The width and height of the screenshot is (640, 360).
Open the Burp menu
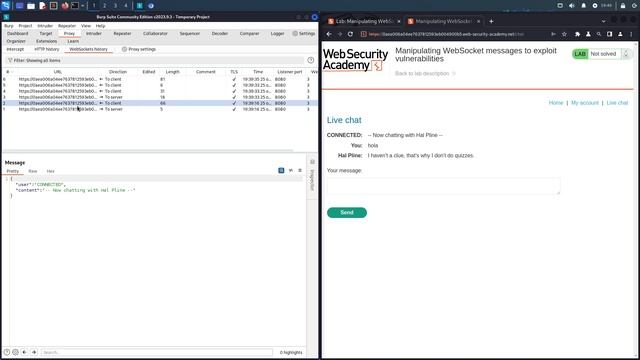pyautogui.click(x=9, y=26)
